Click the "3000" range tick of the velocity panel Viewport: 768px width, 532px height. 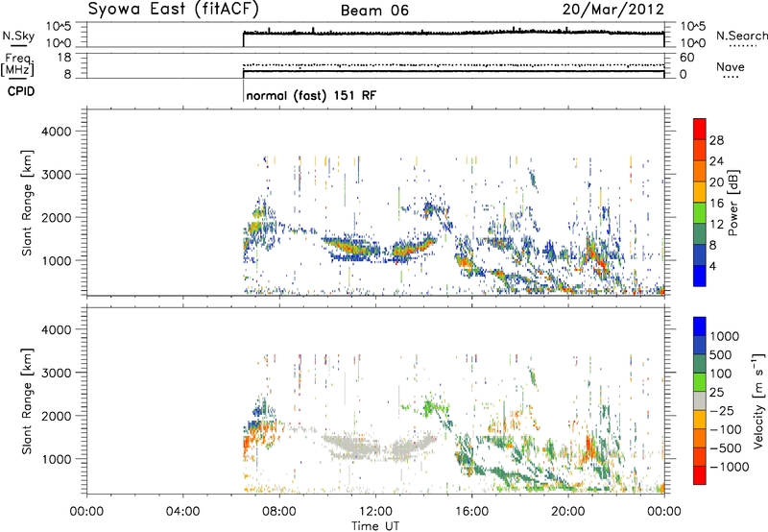pos(56,373)
